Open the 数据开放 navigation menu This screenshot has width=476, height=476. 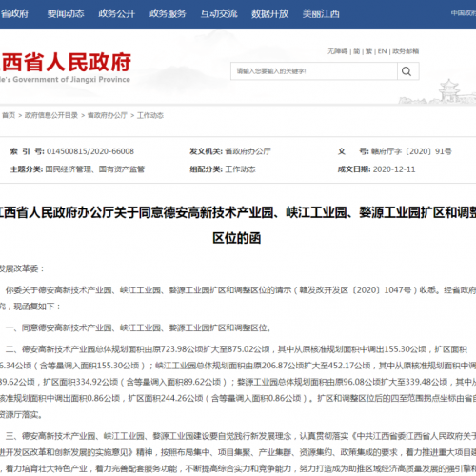270,13
